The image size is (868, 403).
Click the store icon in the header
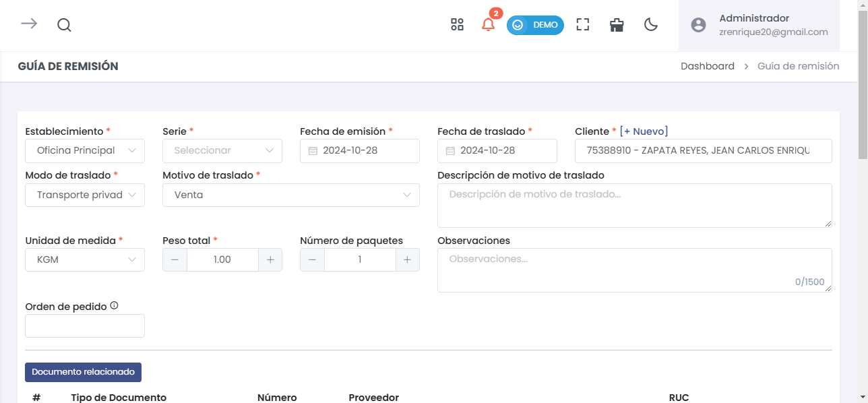(x=616, y=24)
